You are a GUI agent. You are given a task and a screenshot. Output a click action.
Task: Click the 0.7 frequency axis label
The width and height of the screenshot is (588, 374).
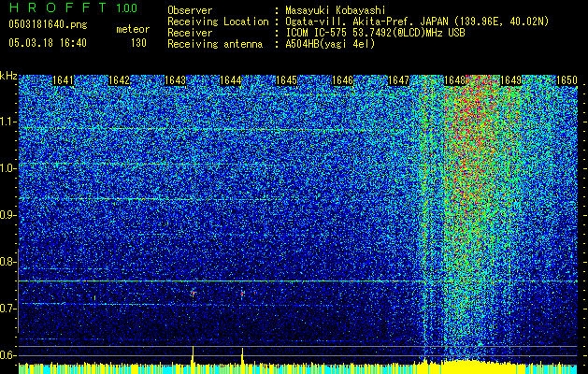[8, 309]
